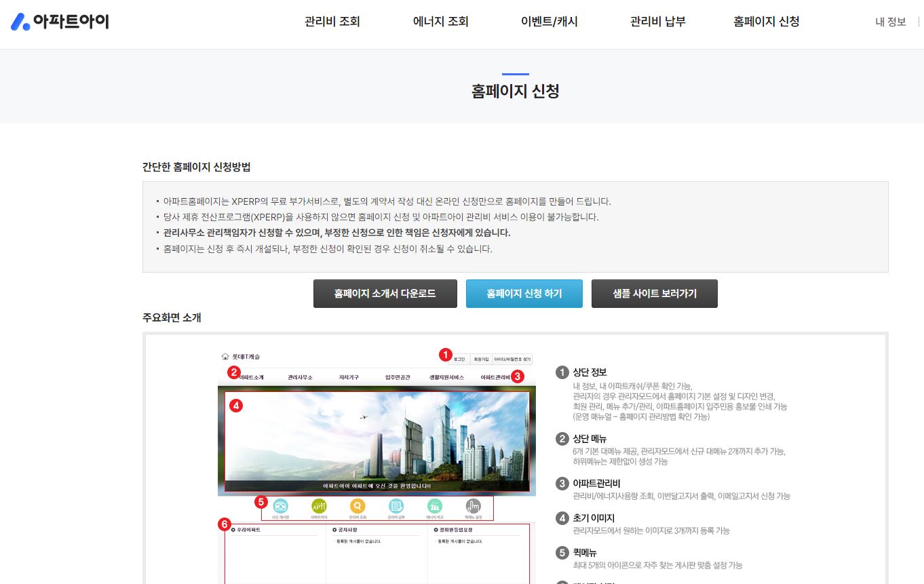The image size is (924, 584).
Task: Open 내 정보 at the top right
Action: point(890,21)
